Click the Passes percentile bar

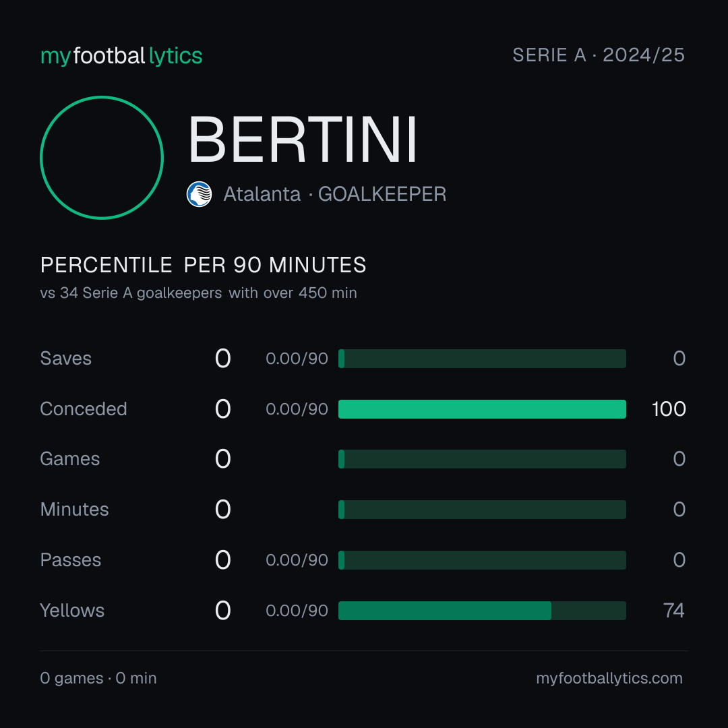click(x=482, y=560)
